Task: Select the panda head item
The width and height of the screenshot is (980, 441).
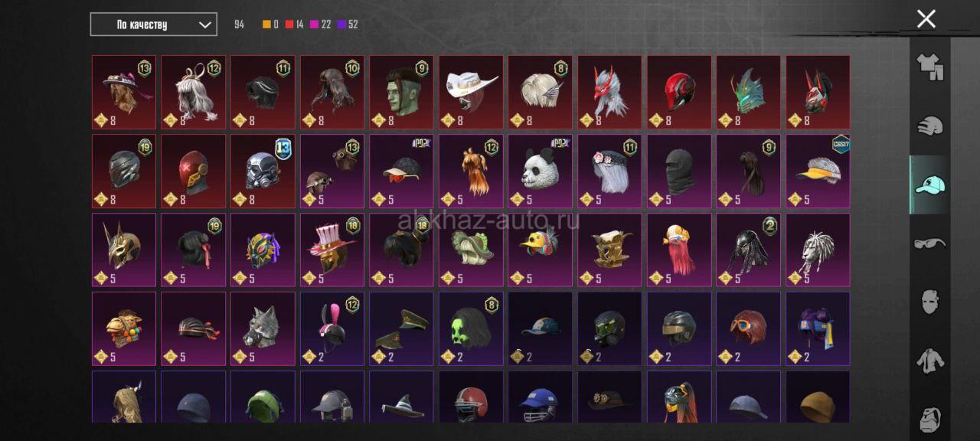Action: pyautogui.click(x=540, y=171)
